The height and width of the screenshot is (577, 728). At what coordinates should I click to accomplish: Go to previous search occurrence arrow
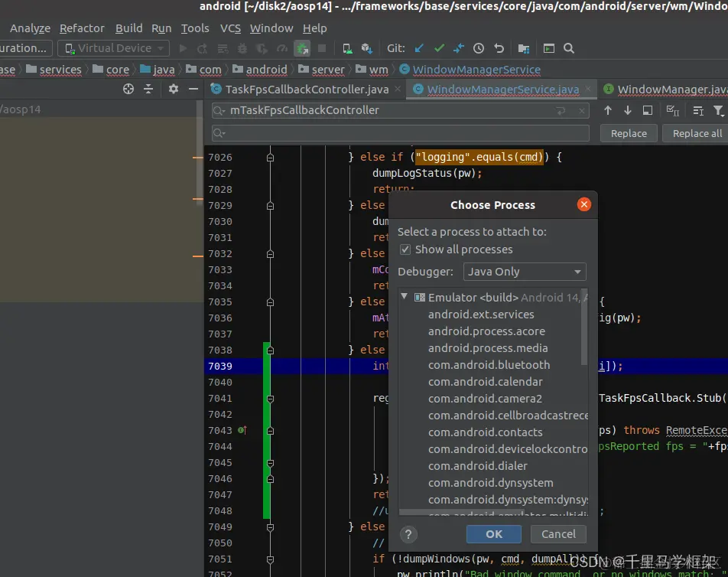pos(608,110)
